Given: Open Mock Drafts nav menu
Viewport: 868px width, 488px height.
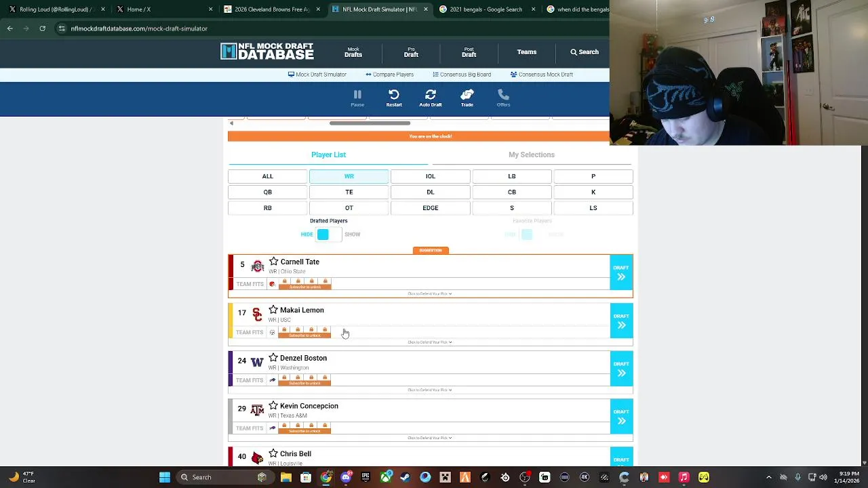Looking at the screenshot, I should coord(353,52).
